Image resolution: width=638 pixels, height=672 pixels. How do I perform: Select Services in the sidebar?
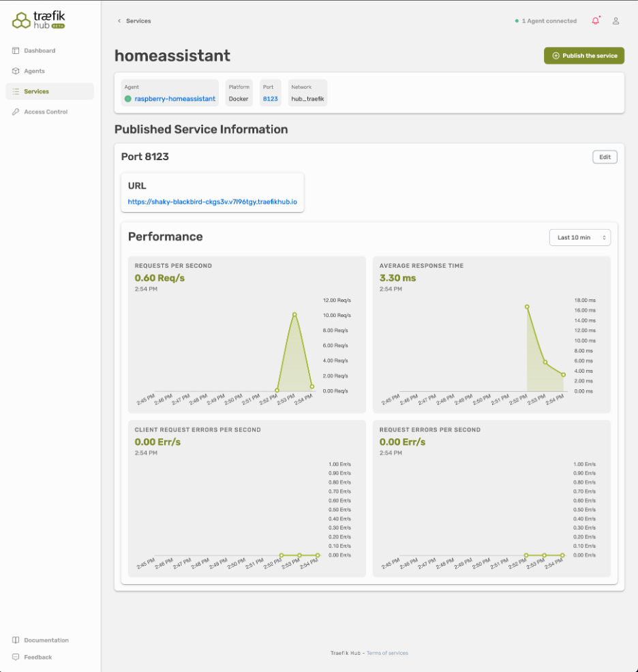point(36,91)
